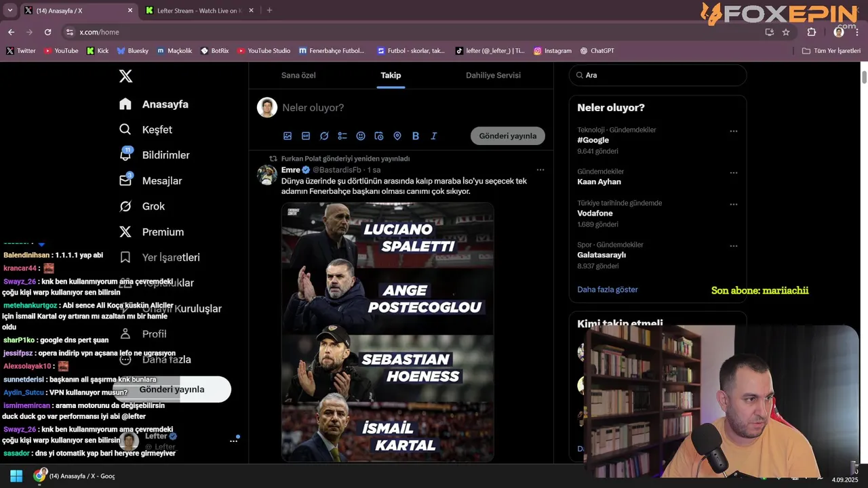This screenshot has height=488, width=868.
Task: Open the #Google trending topic
Action: [593, 140]
